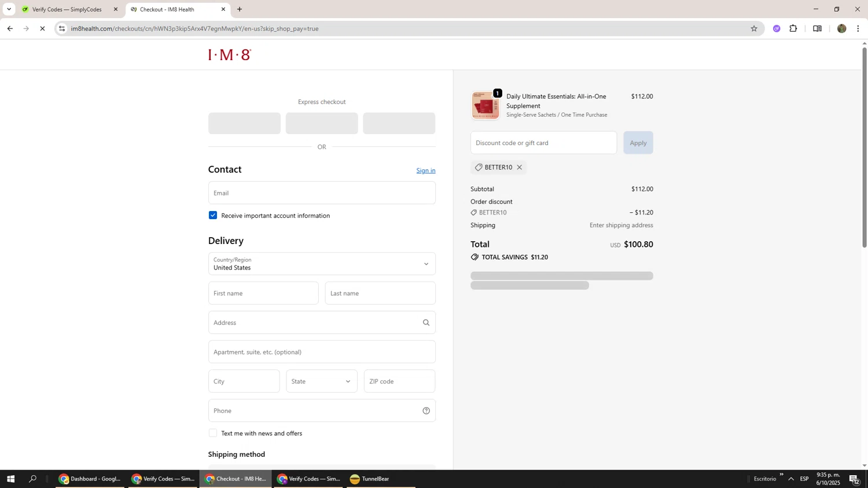
Task: Open the Escritorio toolbar in taskbar
Action: [765, 479]
